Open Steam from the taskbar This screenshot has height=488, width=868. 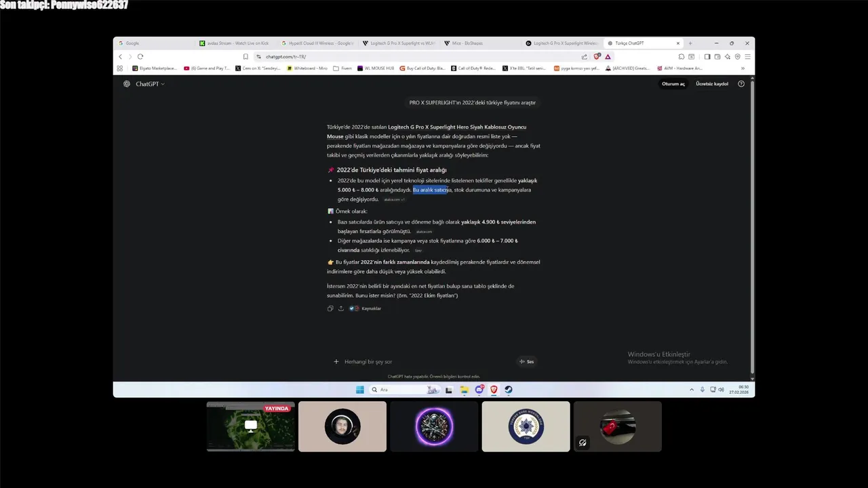pos(509,390)
